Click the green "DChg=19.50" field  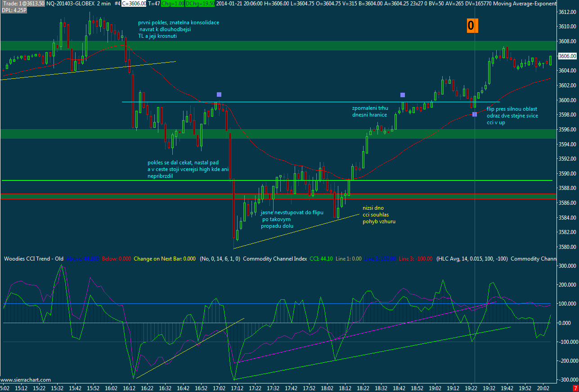[x=200, y=3]
